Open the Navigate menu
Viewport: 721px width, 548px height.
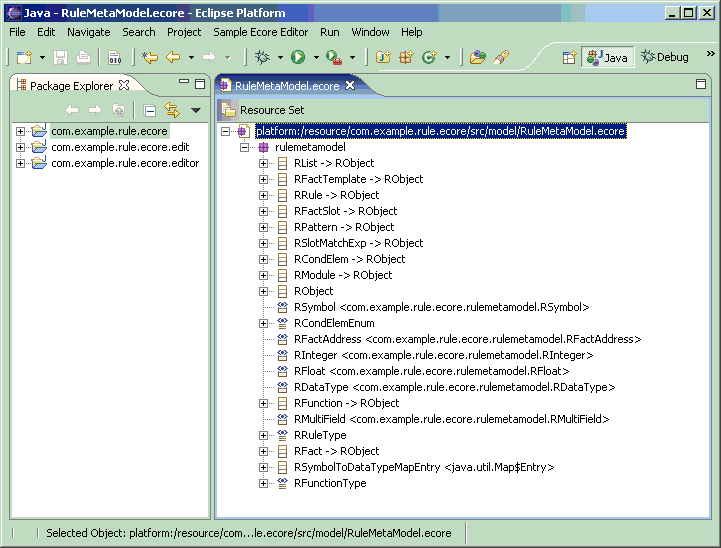click(89, 32)
